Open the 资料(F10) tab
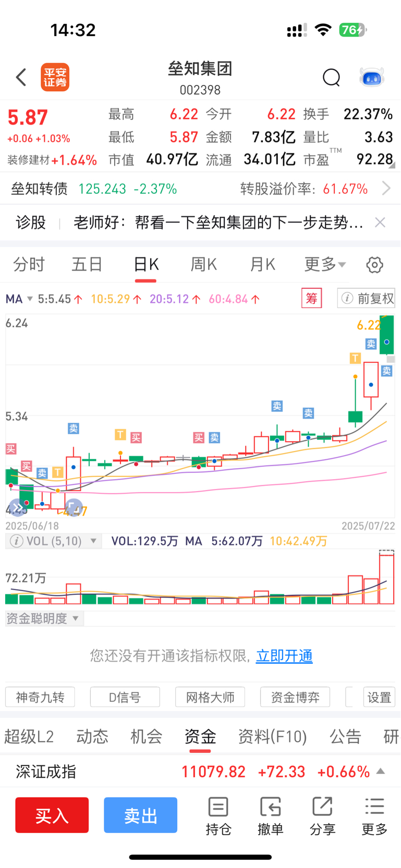 pos(272,736)
